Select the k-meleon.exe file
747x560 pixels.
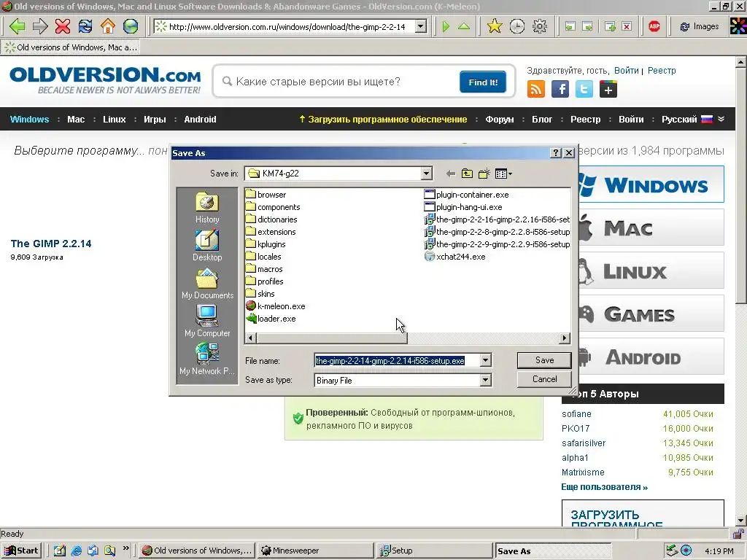(275, 306)
